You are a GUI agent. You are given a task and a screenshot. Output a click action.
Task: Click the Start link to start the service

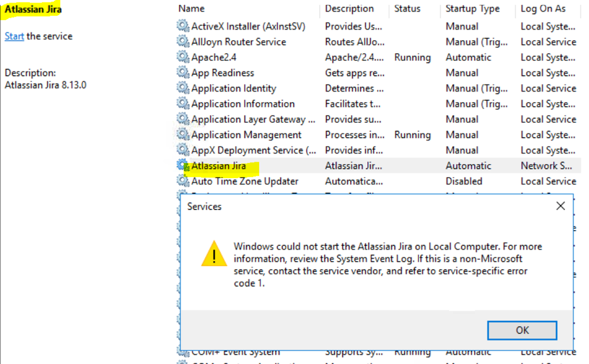click(x=14, y=36)
